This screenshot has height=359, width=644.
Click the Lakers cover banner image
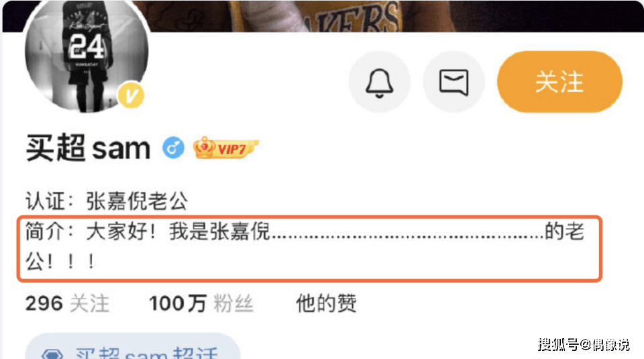394,15
